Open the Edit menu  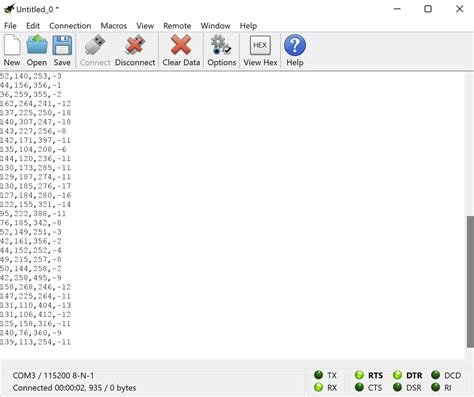[x=33, y=26]
